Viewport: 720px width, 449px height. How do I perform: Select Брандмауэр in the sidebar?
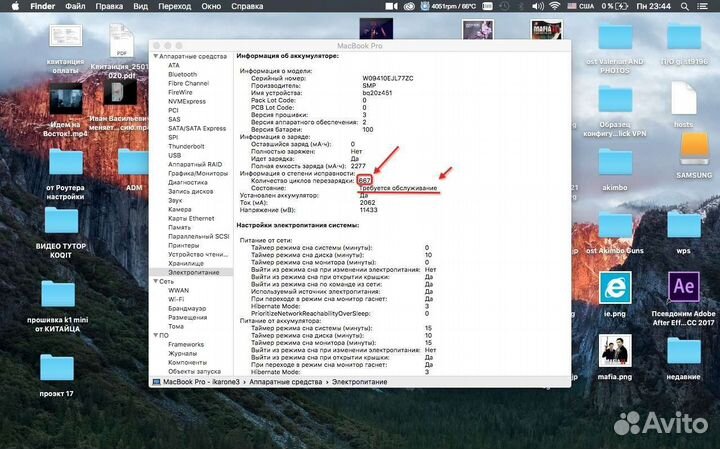(x=187, y=308)
